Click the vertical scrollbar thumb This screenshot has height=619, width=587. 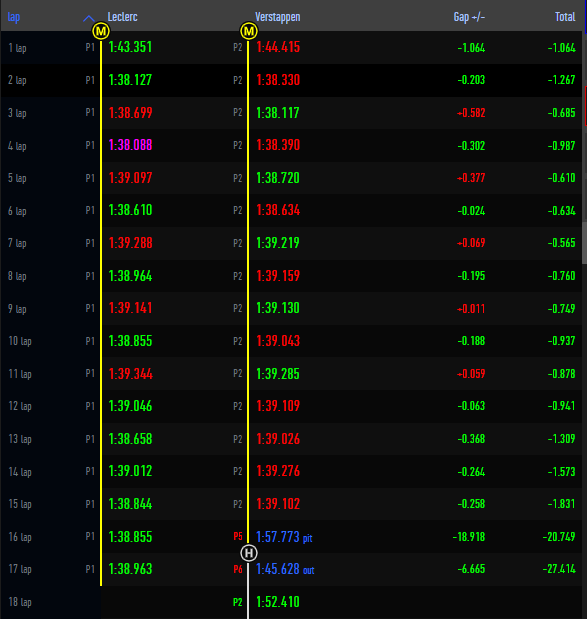coord(584,243)
